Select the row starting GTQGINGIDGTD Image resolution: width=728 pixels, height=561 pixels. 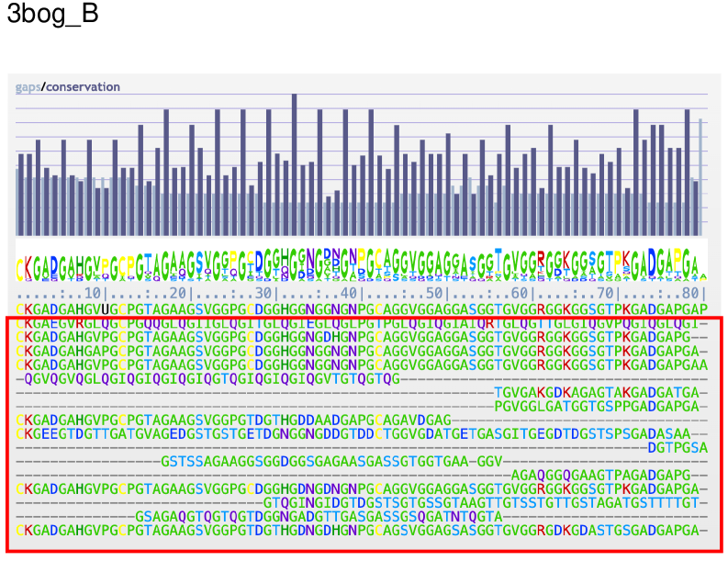point(362,502)
